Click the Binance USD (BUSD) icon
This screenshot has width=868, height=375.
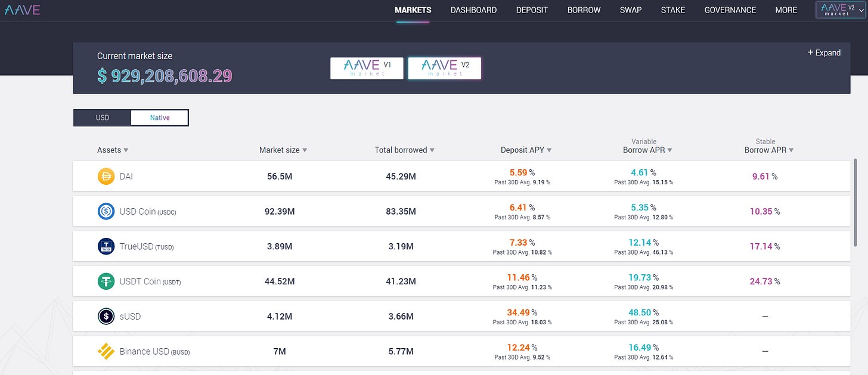click(x=106, y=351)
